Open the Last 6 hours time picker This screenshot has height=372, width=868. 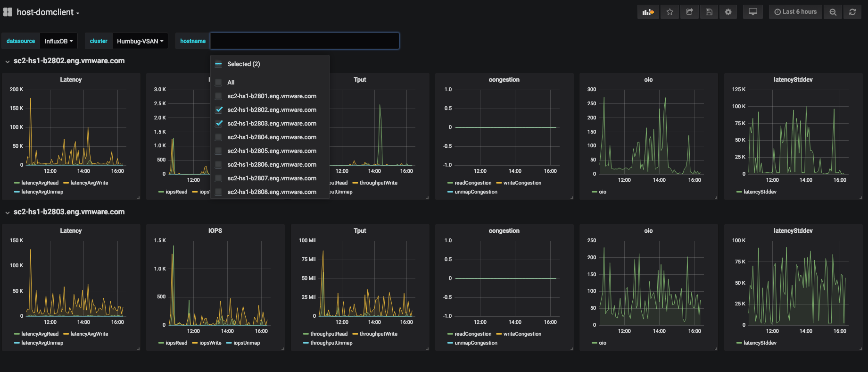click(795, 12)
